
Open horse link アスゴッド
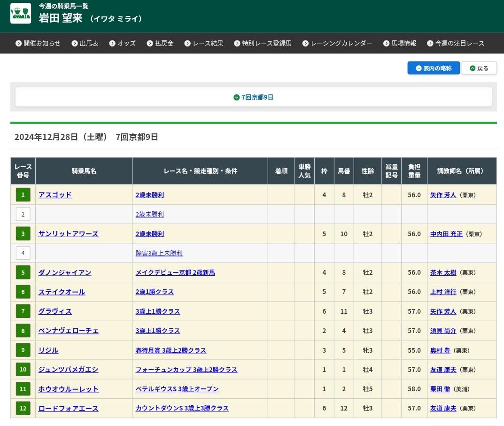pyautogui.click(x=55, y=195)
